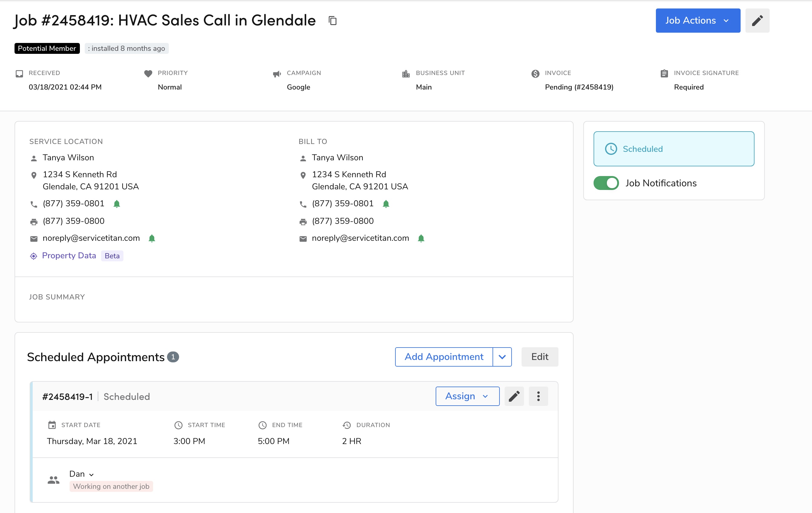
Task: Open the Assign dropdown on appointment #2458419-1
Action: click(467, 396)
